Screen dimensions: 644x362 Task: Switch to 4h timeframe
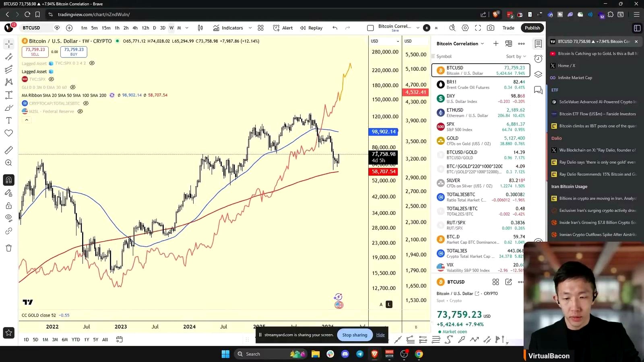click(135, 28)
